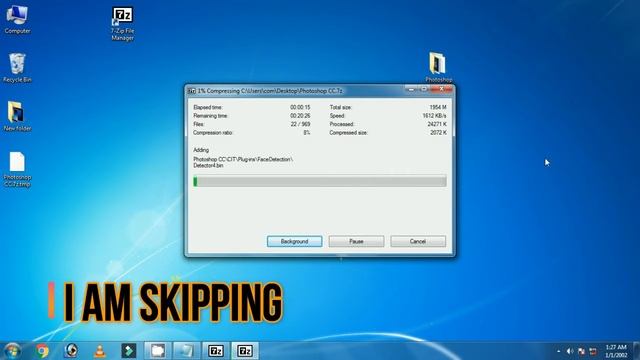Click the FaceDetection file path line
The height and width of the screenshot is (360, 640).
(x=243, y=159)
